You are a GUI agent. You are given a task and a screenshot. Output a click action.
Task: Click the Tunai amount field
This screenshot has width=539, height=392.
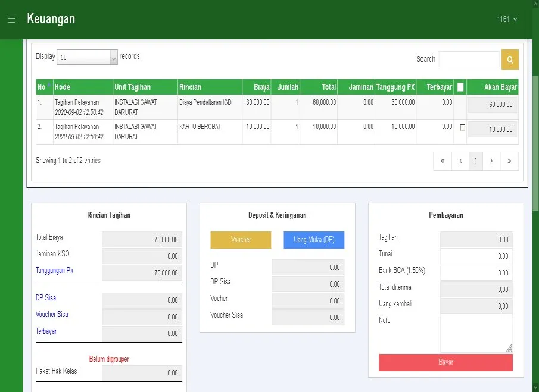pos(476,256)
